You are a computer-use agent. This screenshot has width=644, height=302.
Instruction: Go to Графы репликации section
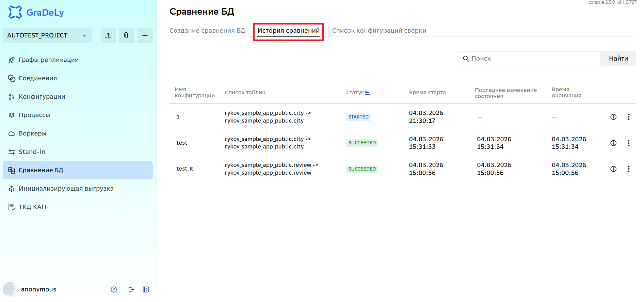point(78,60)
